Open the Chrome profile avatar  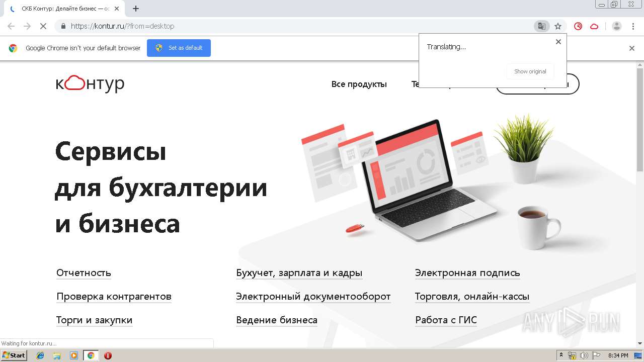pyautogui.click(x=617, y=26)
